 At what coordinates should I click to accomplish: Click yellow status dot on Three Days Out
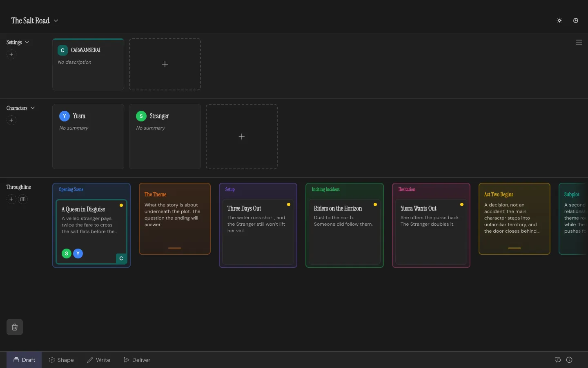pos(289,204)
